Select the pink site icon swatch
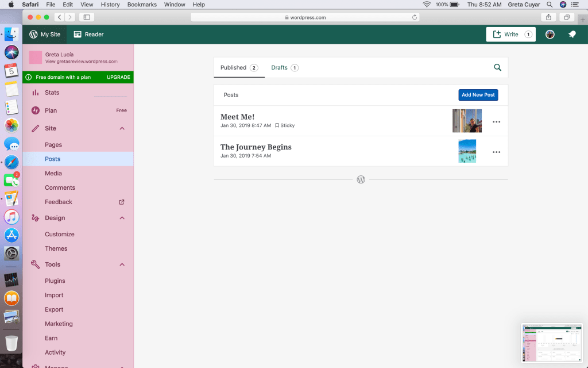 coord(36,57)
